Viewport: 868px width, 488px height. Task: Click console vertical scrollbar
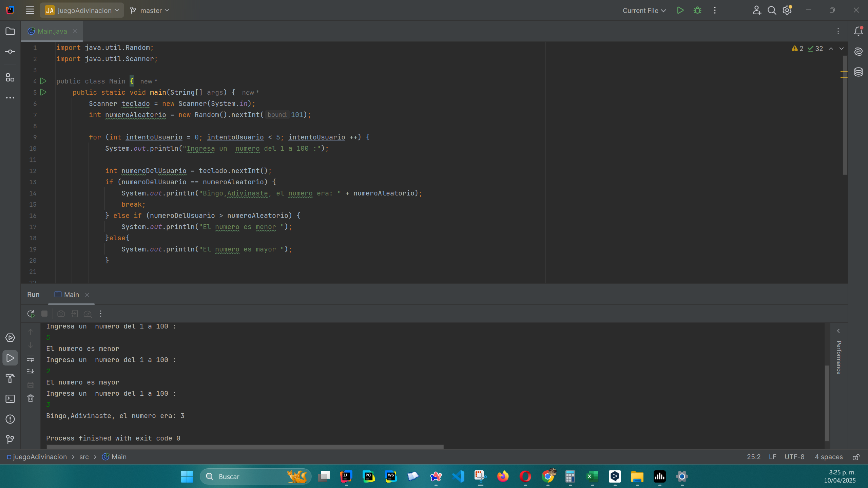tap(827, 403)
